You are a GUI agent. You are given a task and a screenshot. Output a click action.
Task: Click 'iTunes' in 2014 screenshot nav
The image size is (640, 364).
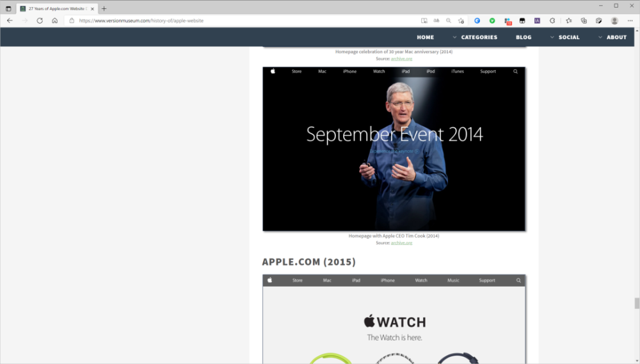point(458,72)
